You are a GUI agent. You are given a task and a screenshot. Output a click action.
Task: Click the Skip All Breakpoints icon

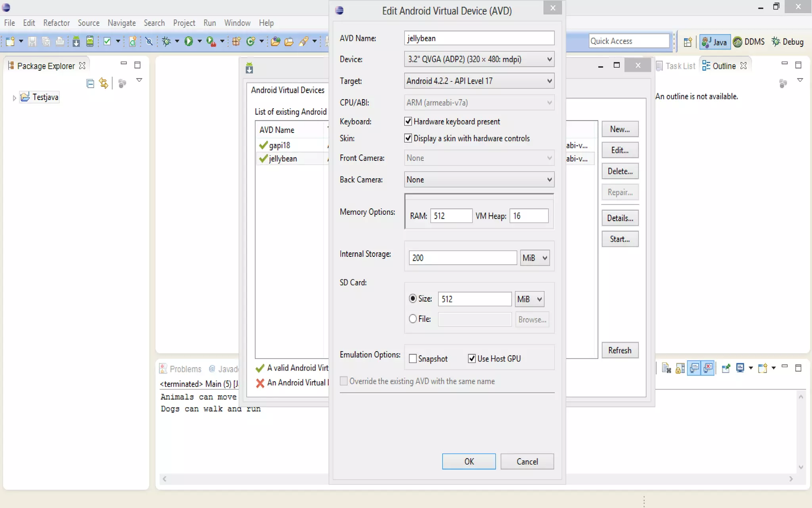point(149,41)
